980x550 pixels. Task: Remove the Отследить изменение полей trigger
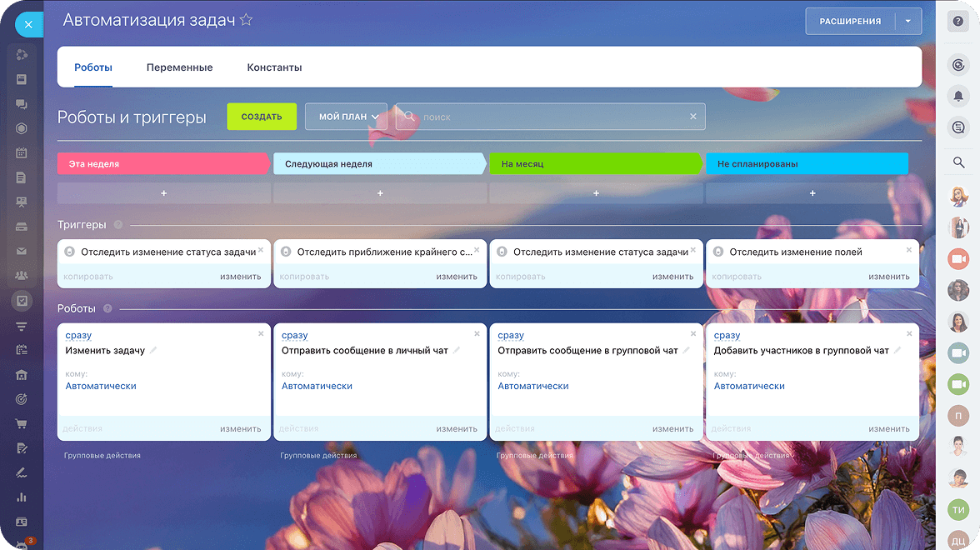coord(908,250)
